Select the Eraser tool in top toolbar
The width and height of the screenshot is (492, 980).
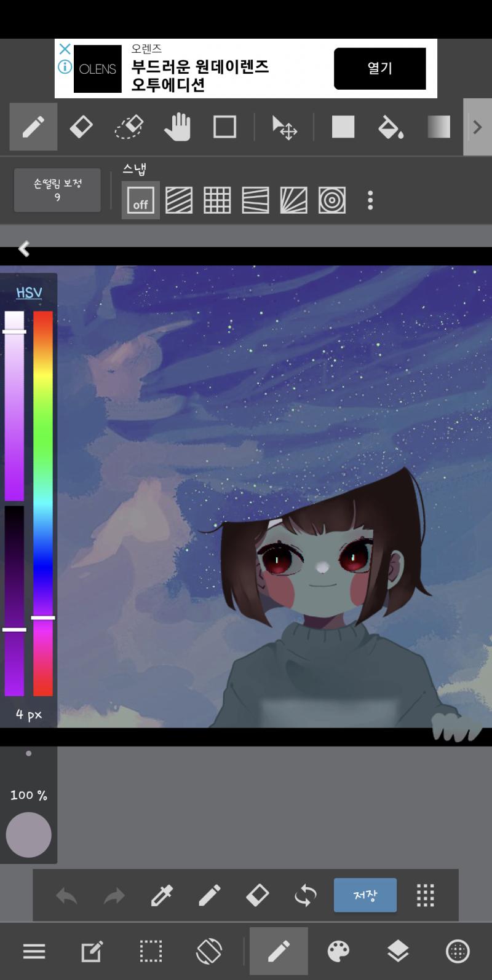pos(81,127)
